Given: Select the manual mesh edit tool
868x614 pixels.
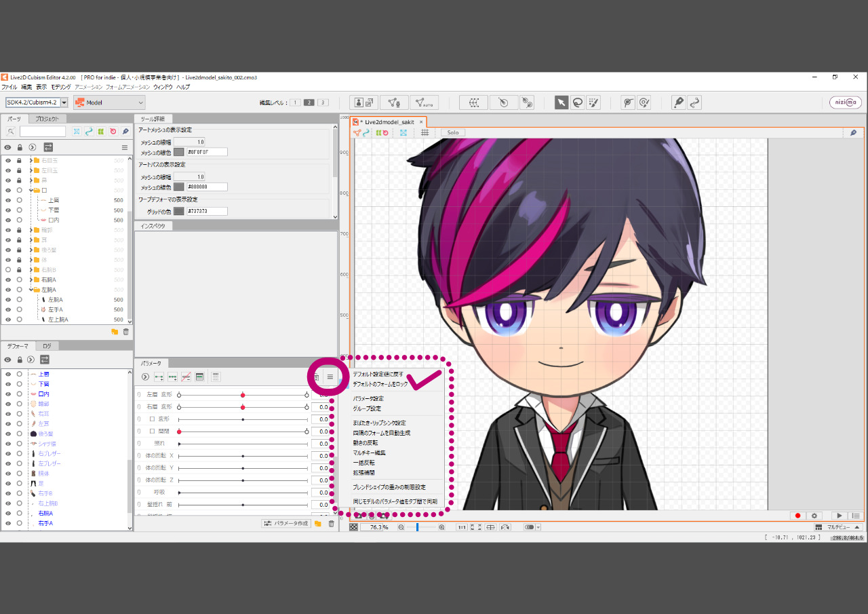Looking at the screenshot, I should pos(394,102).
